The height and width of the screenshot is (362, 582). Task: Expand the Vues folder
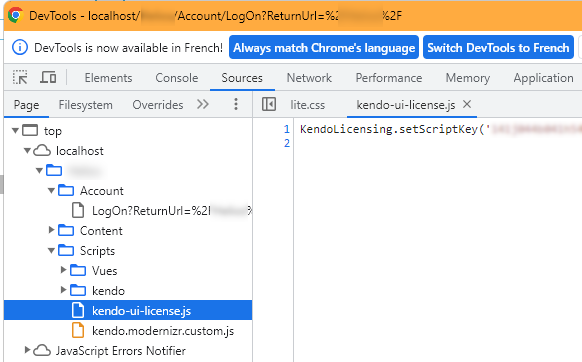click(x=63, y=270)
